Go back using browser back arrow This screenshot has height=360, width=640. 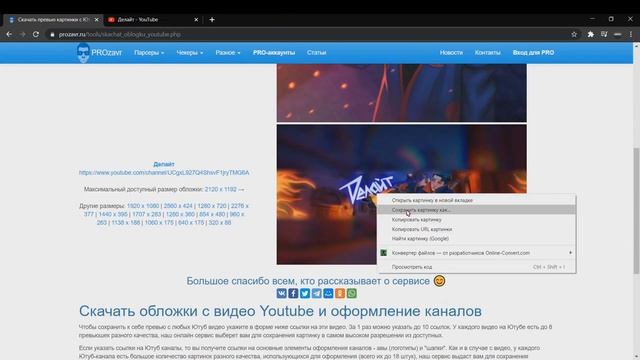tap(9, 35)
